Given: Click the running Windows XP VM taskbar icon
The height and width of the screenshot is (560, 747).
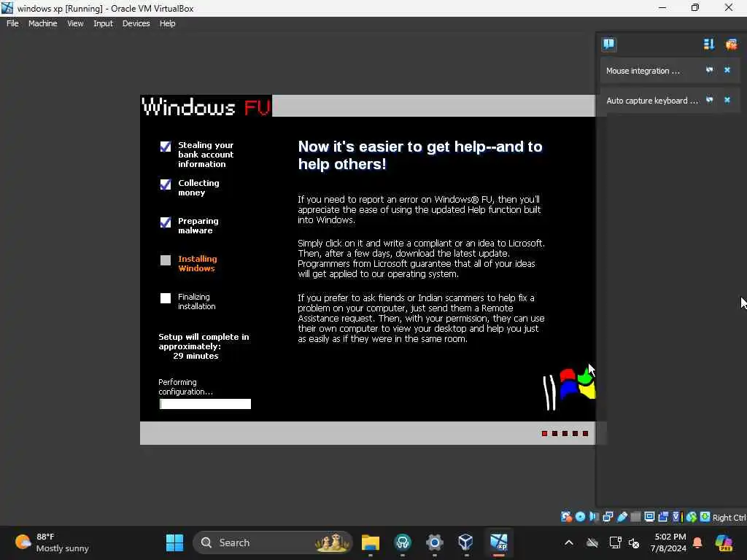Looking at the screenshot, I should coord(499,542).
